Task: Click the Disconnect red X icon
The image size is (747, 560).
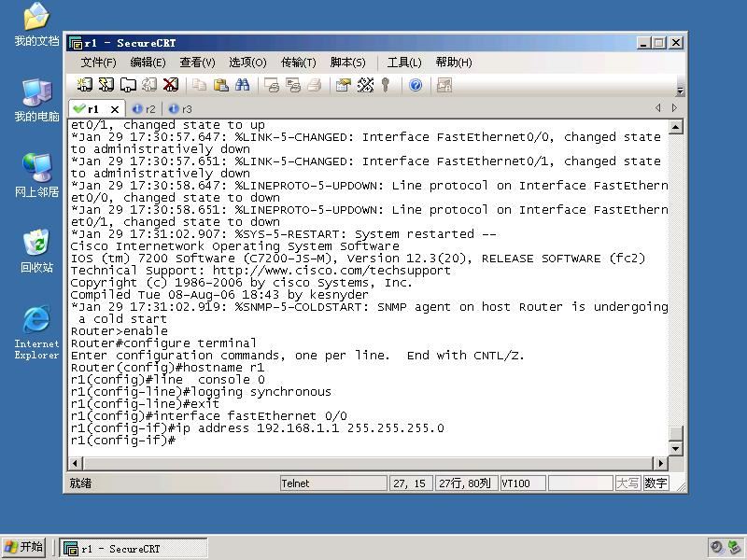Action: point(171,85)
